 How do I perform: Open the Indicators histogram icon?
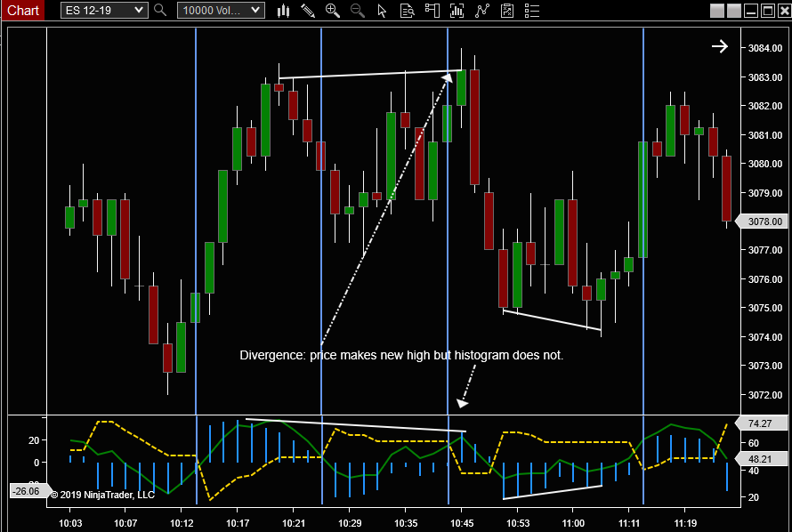[x=456, y=11]
